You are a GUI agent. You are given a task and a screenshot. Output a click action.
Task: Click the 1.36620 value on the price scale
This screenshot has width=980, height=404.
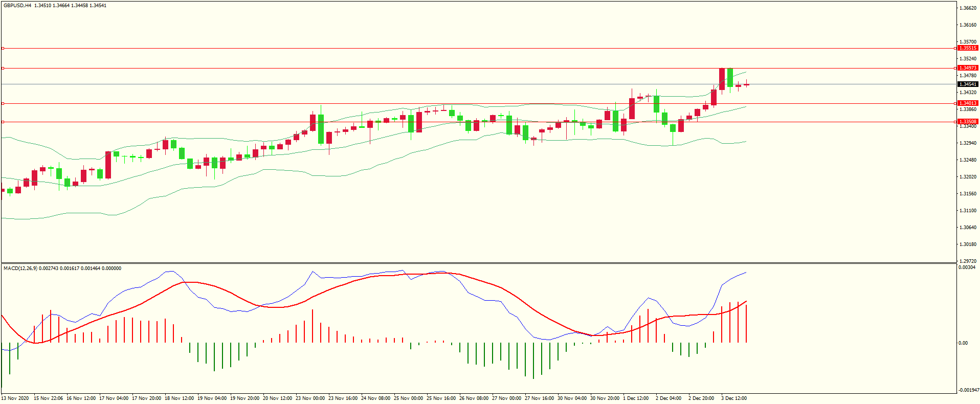(x=968, y=8)
